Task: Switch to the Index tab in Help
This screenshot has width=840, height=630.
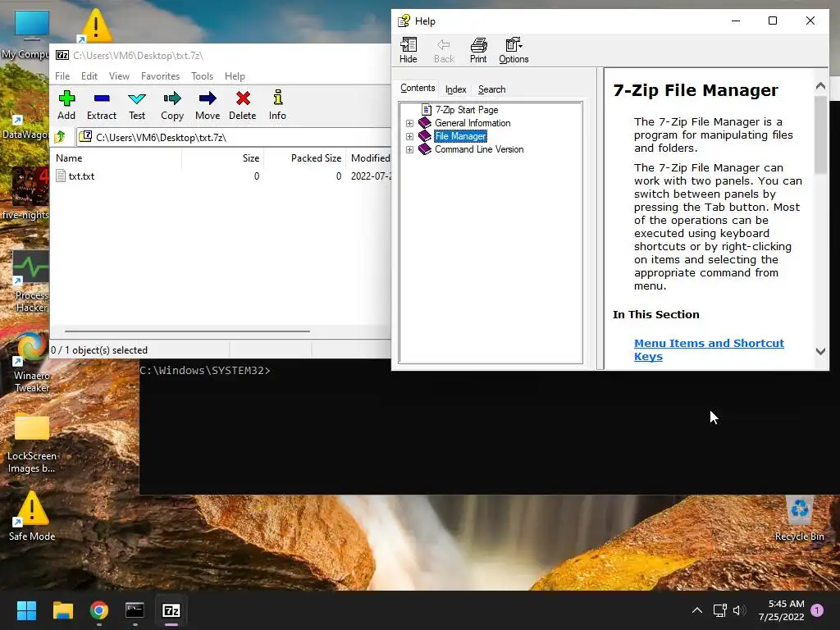Action: point(456,89)
